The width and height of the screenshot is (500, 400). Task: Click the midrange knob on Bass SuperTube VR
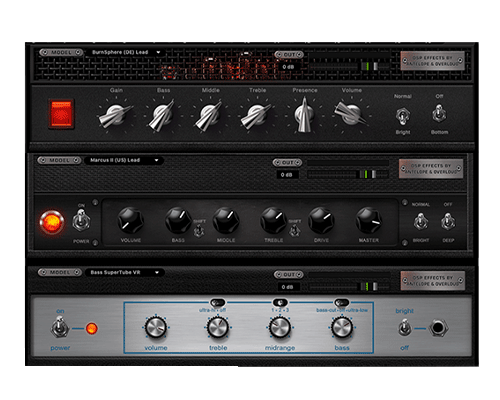(280, 327)
